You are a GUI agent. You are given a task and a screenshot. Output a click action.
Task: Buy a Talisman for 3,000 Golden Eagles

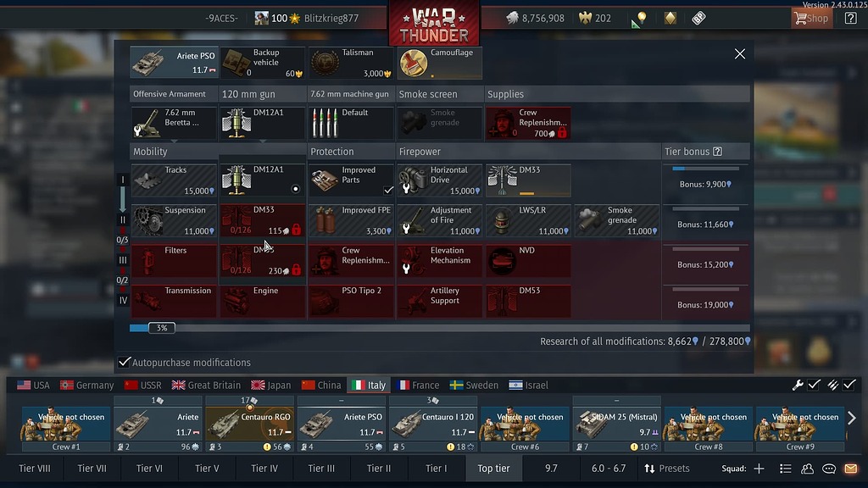pos(351,60)
